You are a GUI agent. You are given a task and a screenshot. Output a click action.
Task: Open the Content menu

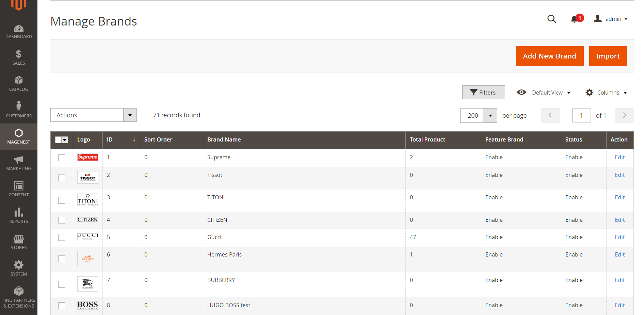[x=19, y=189]
